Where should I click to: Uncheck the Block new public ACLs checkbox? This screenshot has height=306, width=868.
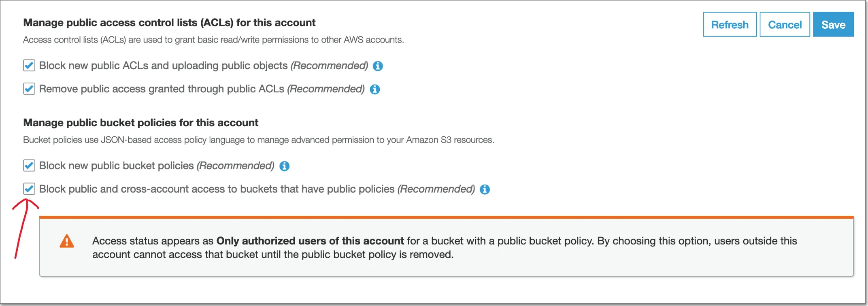coord(29,66)
